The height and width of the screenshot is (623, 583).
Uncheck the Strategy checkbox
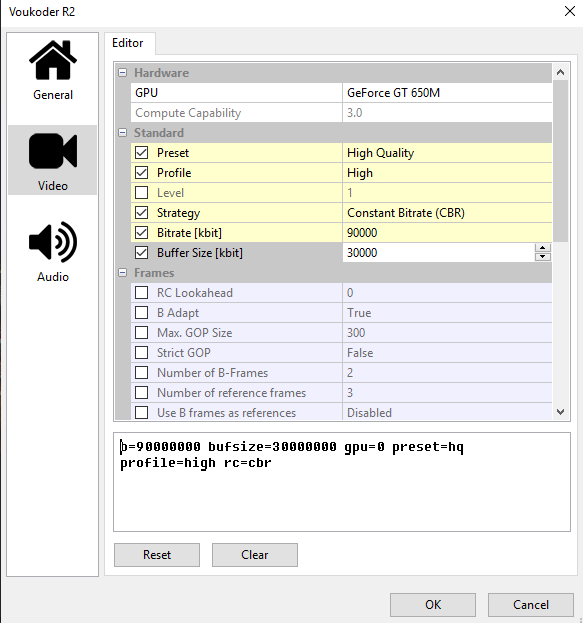coord(141,213)
